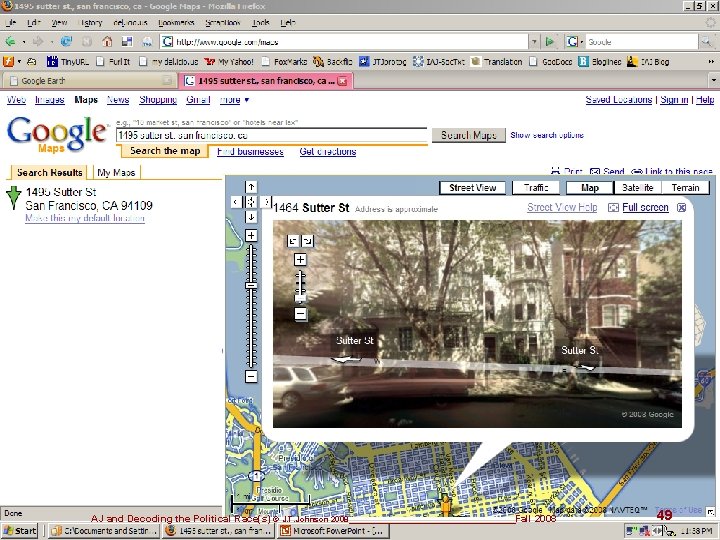Screen dimensions: 720x540
Task: Close the Street View info bubble
Action: tap(682, 208)
